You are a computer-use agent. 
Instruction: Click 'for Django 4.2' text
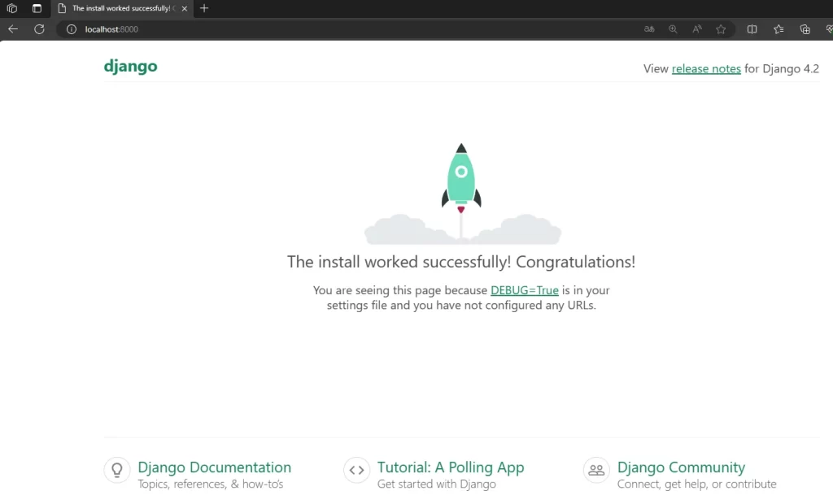(x=782, y=68)
